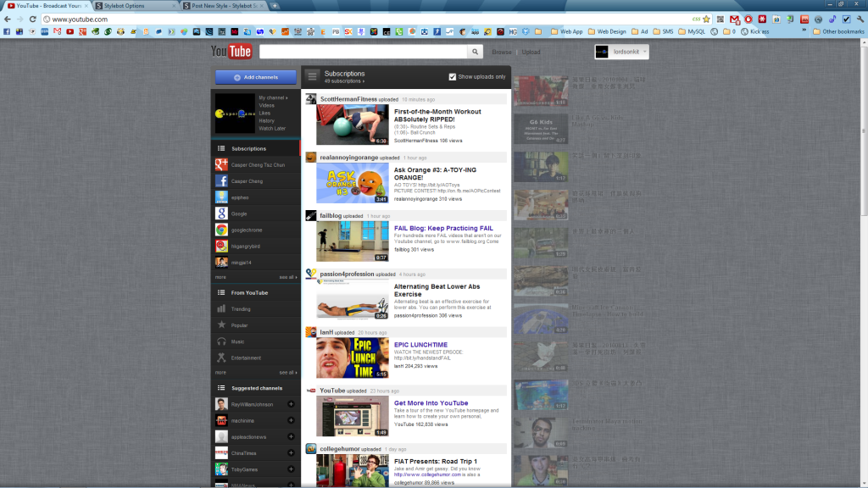
Task: Click the realannoyingorange channel avatar
Action: pos(311,157)
